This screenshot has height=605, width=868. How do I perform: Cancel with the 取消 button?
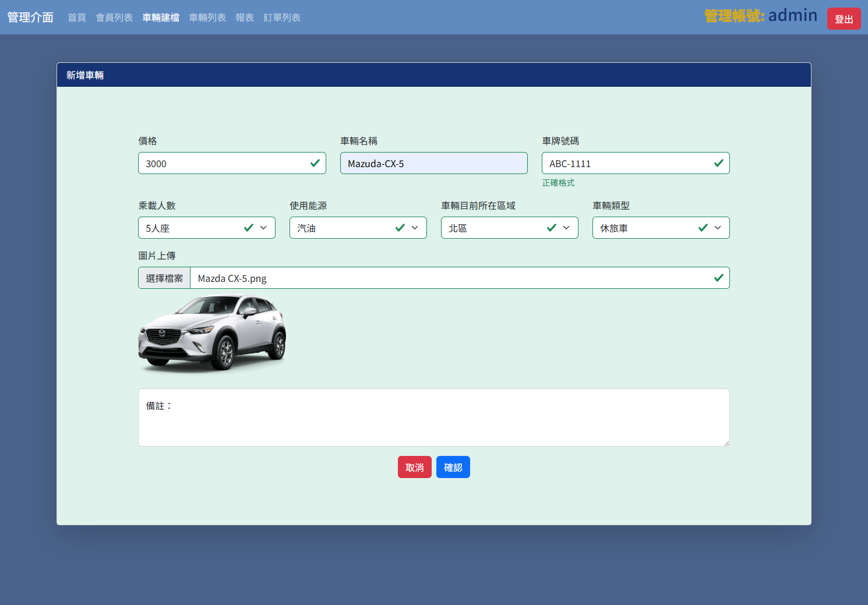[x=415, y=467]
